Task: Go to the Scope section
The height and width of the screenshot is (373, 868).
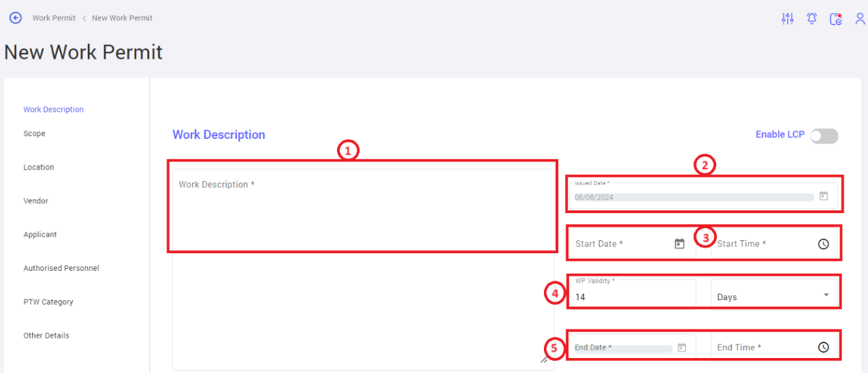Action: tap(35, 134)
